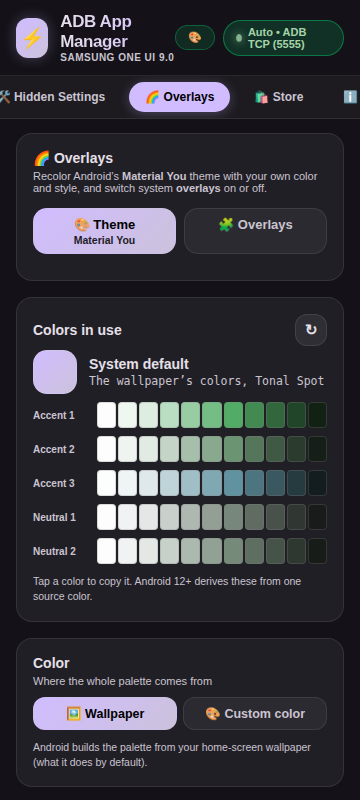Copy the white Neutral 2 swatch

(107, 551)
